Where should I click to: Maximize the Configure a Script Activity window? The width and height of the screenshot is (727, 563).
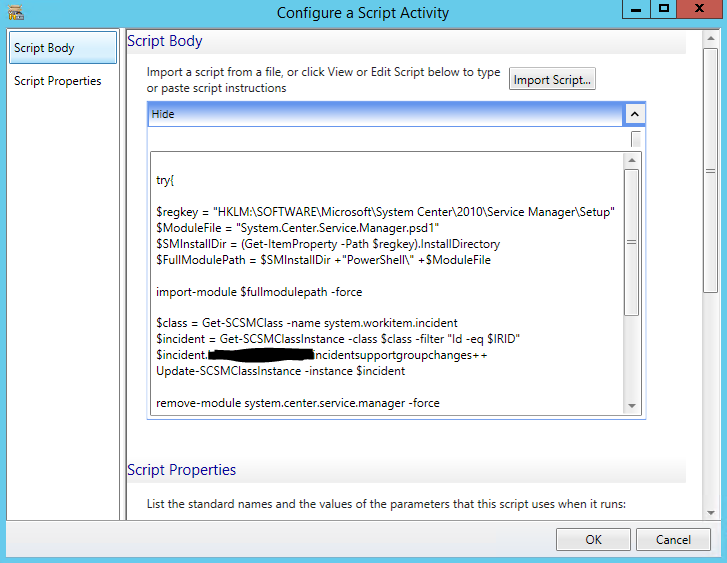(663, 9)
